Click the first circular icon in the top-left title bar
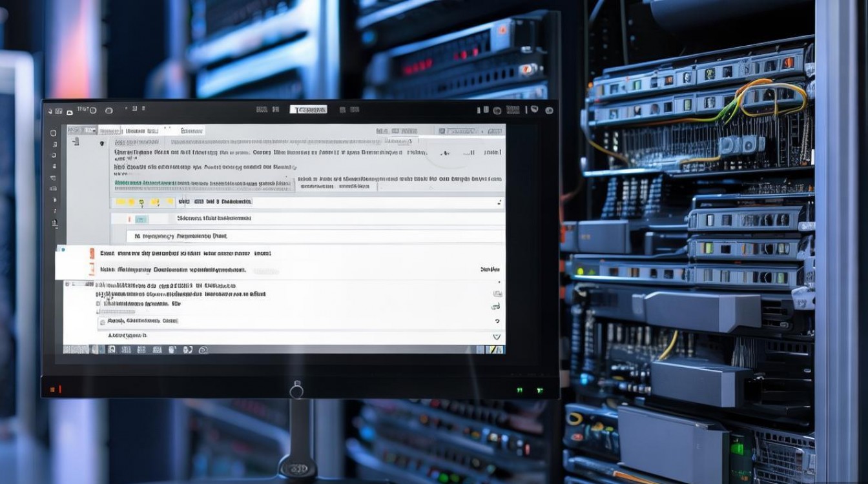The width and height of the screenshot is (868, 484). pyautogui.click(x=92, y=110)
